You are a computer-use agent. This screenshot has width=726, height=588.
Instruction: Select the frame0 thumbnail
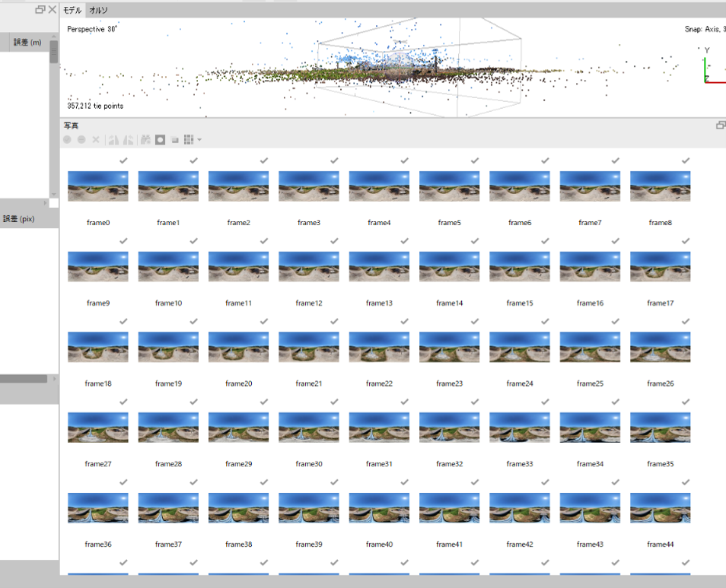98,186
